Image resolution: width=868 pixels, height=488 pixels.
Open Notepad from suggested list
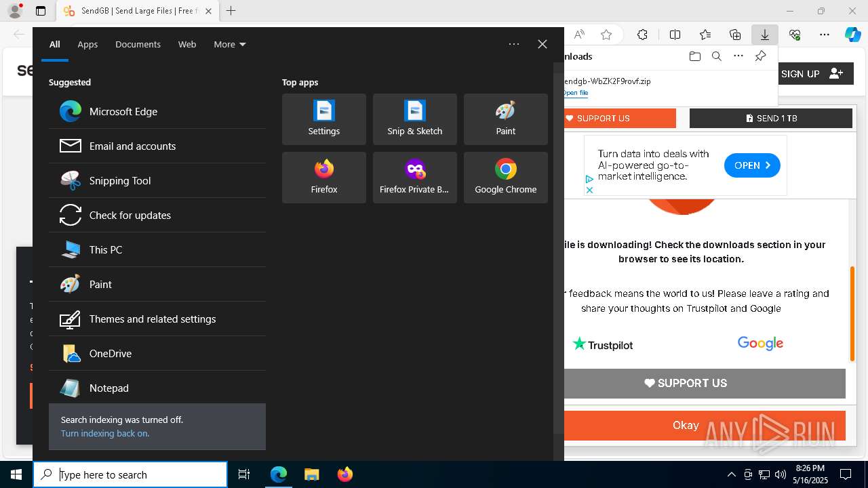pyautogui.click(x=157, y=388)
